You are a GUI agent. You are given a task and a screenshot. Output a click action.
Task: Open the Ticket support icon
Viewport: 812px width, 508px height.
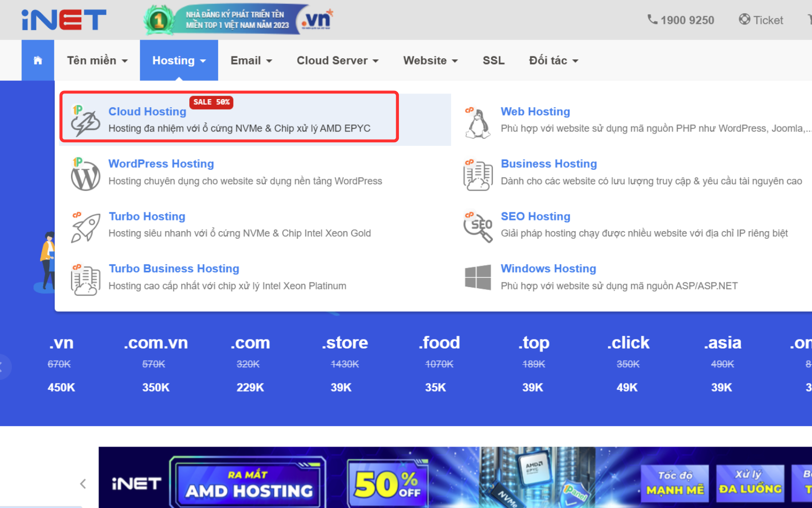point(745,19)
